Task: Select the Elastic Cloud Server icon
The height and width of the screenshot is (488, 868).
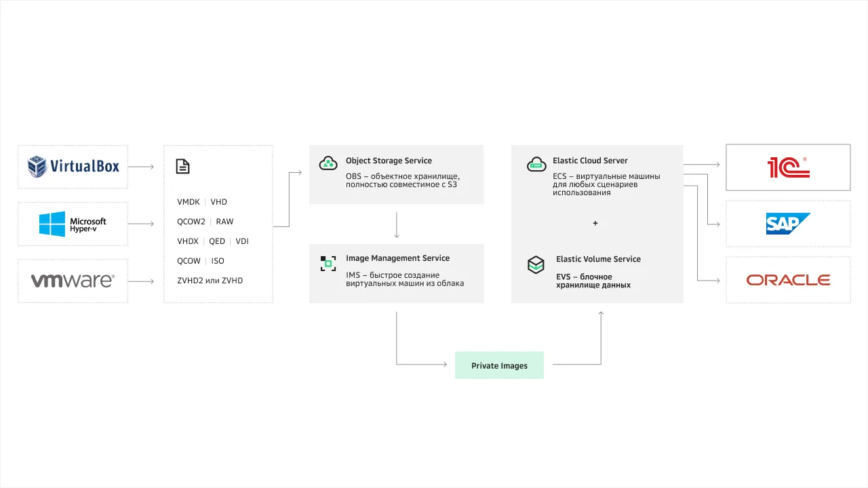Action: [x=536, y=163]
